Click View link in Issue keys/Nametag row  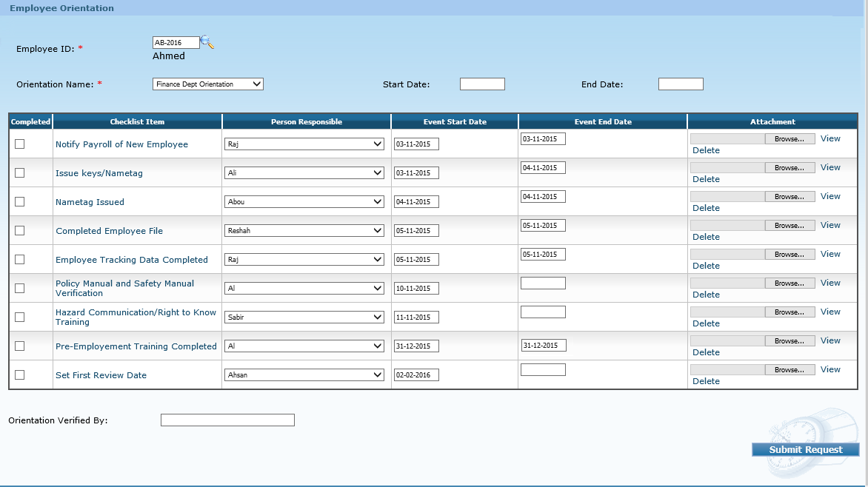click(830, 167)
